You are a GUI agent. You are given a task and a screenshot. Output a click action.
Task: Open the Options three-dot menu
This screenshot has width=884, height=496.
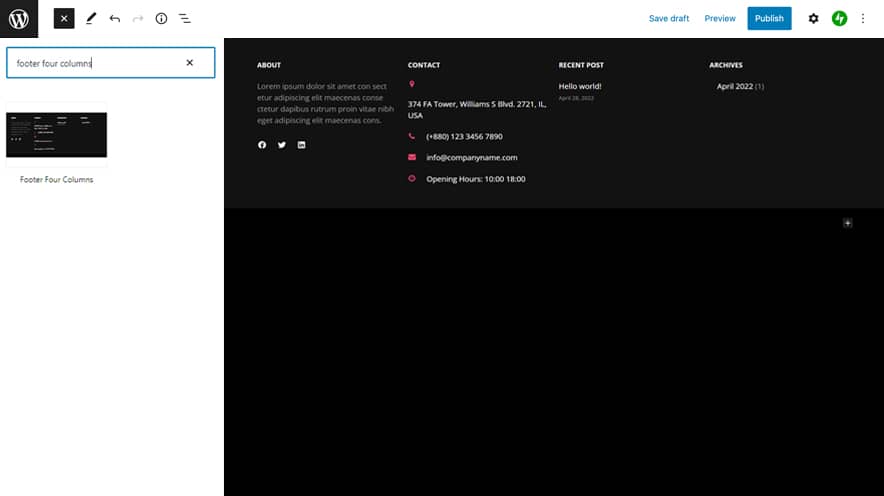coord(863,19)
